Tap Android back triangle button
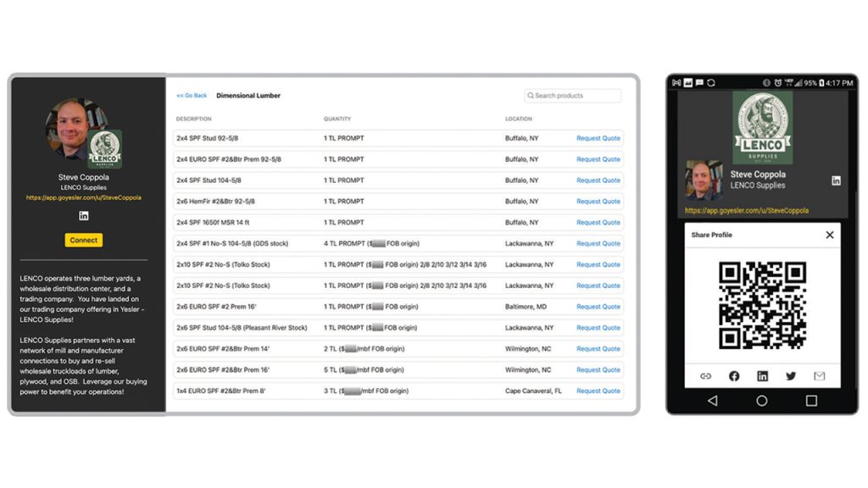Viewport: 868px width, 488px height. click(712, 401)
